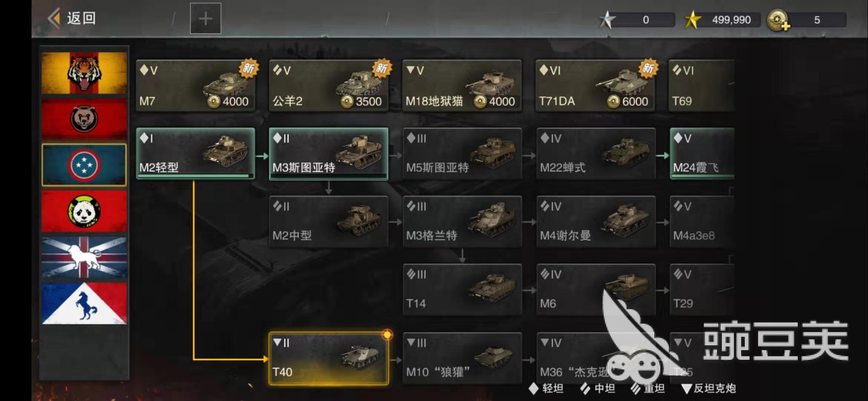Click the gold star currency icon
The width and height of the screenshot is (868, 401).
(x=693, y=20)
